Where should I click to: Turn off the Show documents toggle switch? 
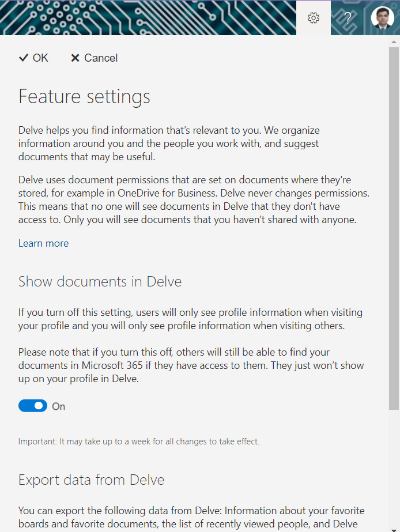pyautogui.click(x=33, y=406)
